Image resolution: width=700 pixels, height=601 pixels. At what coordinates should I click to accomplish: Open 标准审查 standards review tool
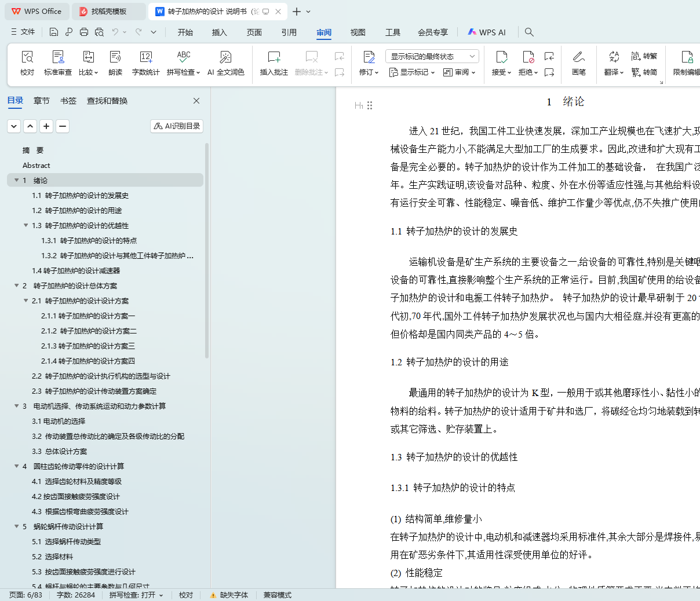[58, 63]
